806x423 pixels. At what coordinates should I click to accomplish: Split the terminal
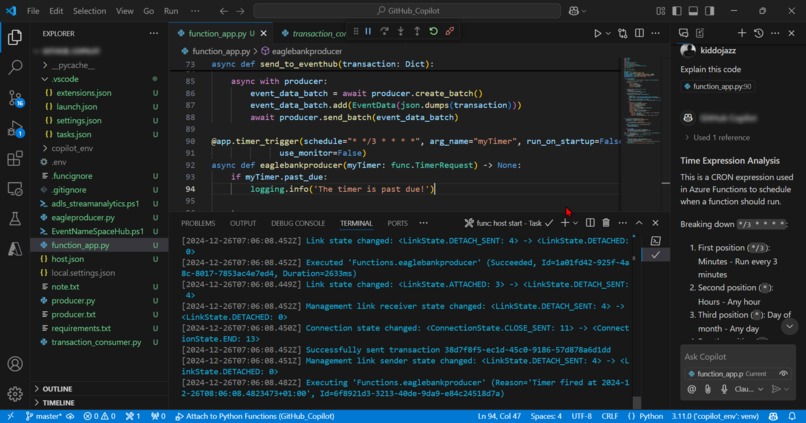pyautogui.click(x=590, y=223)
